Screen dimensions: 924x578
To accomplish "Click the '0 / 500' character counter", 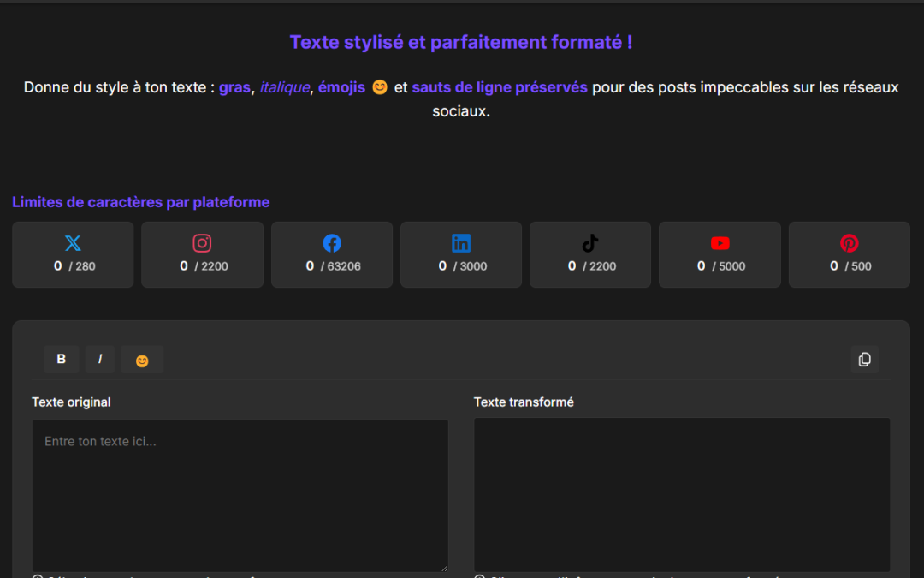I will pos(850,266).
